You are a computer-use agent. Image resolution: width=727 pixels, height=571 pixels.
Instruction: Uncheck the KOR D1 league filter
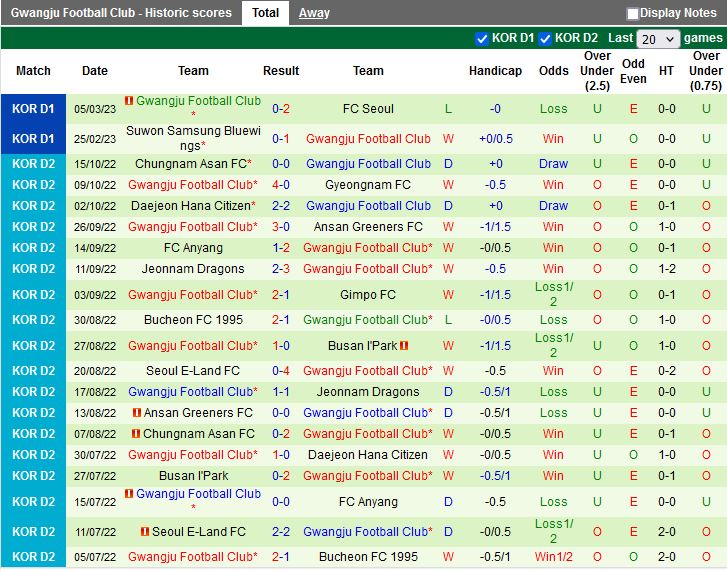point(482,38)
